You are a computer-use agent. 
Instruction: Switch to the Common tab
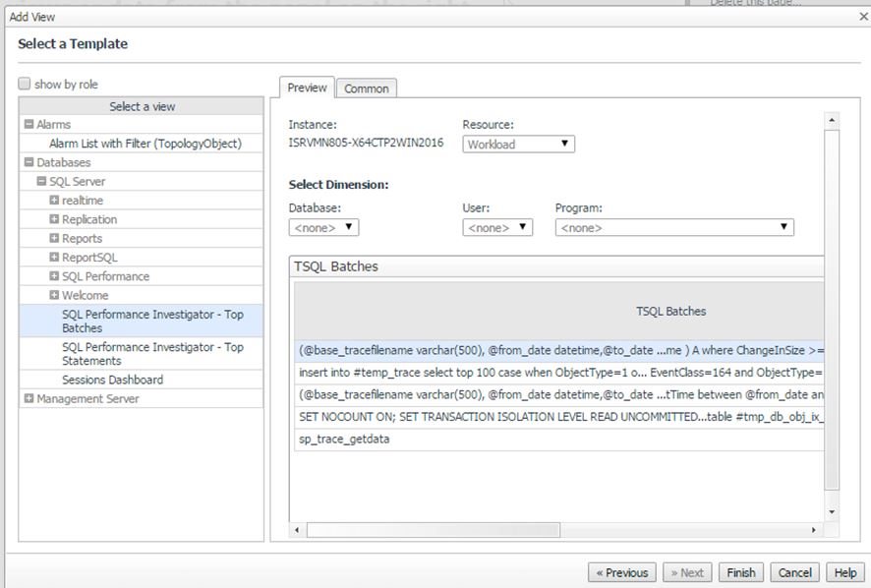[x=367, y=88]
